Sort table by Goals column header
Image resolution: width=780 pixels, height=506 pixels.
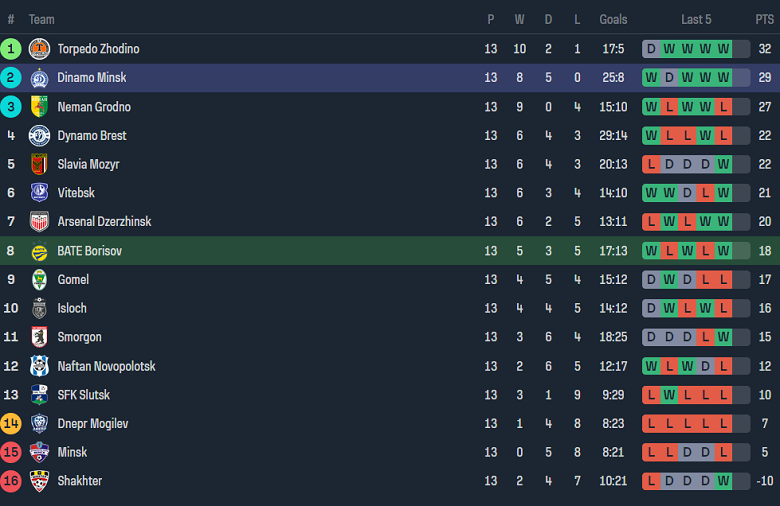[x=613, y=19]
